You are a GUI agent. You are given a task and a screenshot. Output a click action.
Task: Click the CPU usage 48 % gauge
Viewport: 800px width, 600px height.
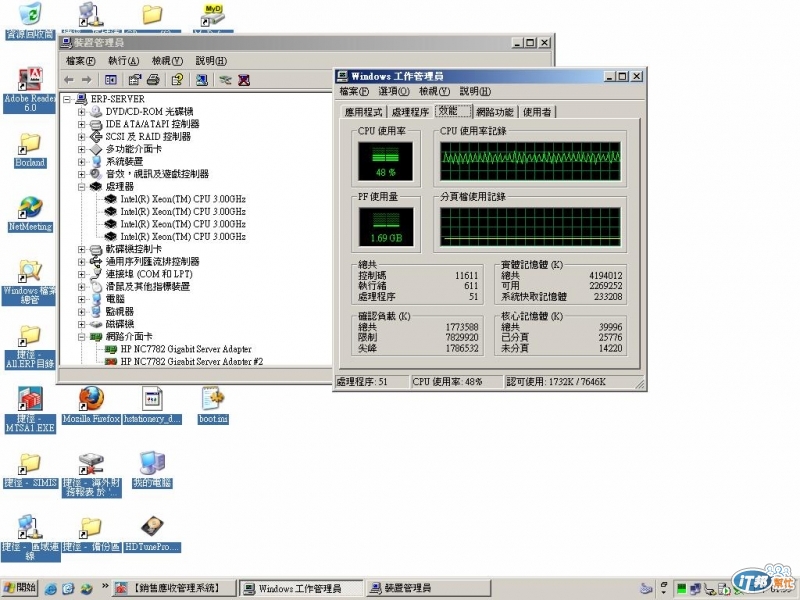point(385,161)
